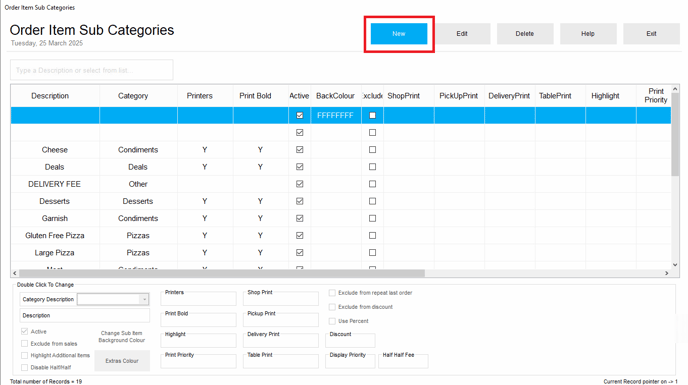Screen dimensions: 688x385
Task: Toggle the Active checkbox in detail panel
Action: [25, 331]
